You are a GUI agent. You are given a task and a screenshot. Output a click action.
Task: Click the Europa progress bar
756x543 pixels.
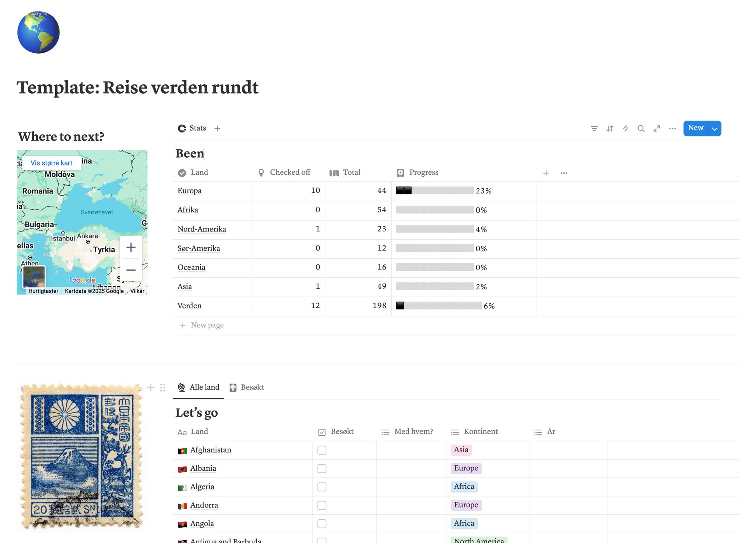point(434,191)
